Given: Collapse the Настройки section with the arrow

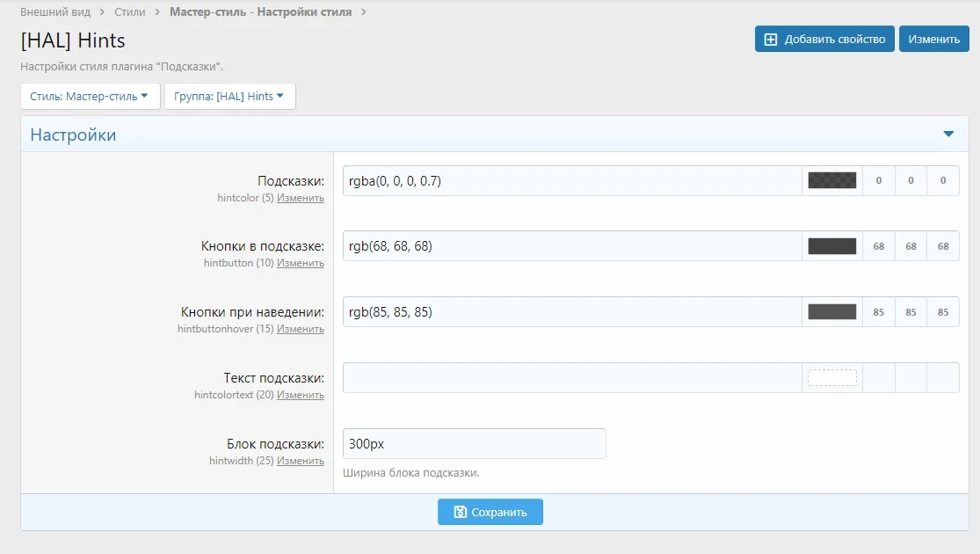Looking at the screenshot, I should 948,135.
